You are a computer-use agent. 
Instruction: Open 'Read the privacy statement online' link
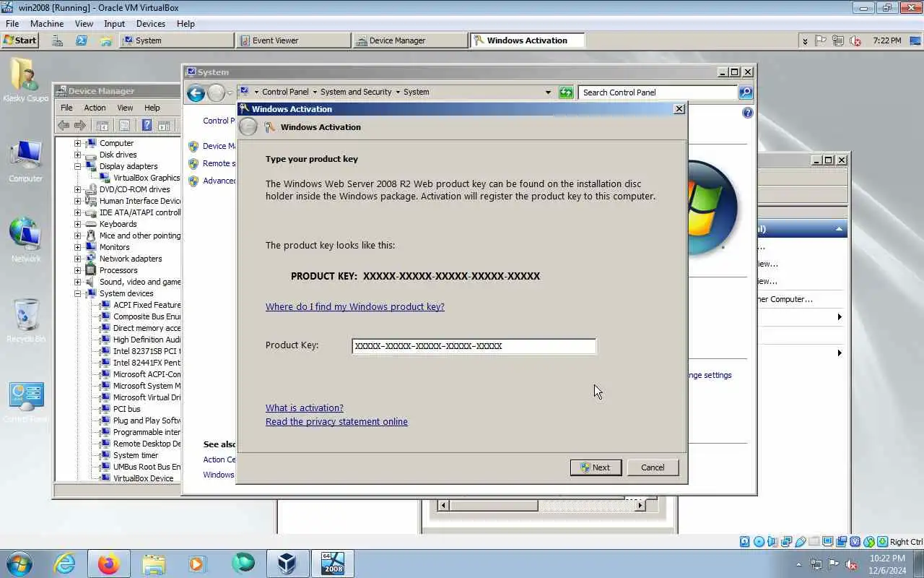(x=336, y=421)
